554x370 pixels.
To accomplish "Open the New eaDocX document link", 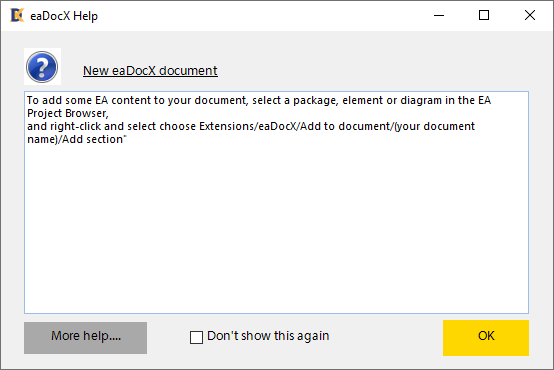I will 150,71.
